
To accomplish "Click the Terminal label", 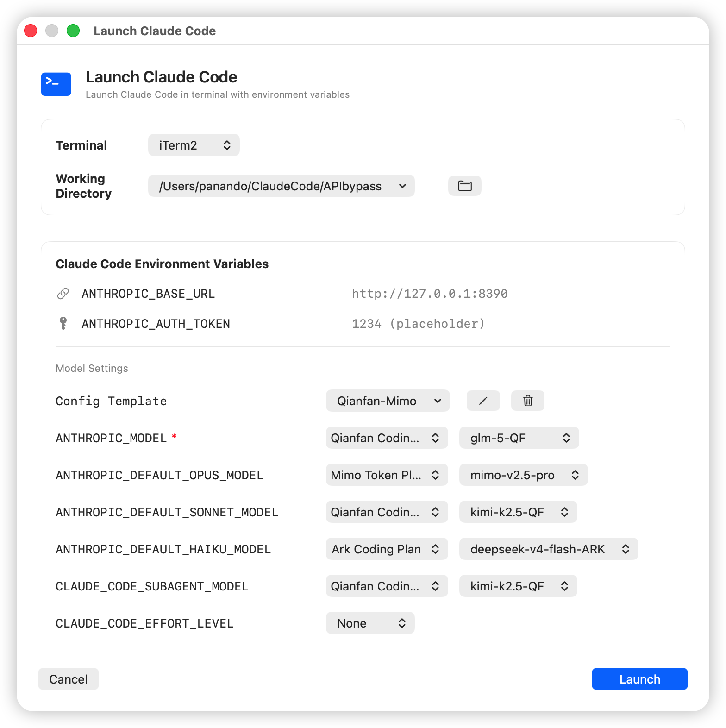I will (81, 145).
